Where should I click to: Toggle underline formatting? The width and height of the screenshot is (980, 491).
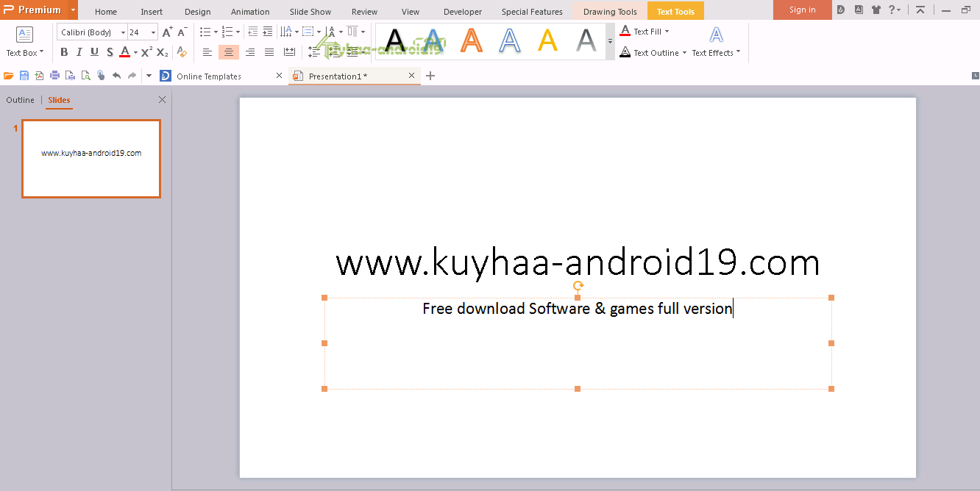[x=94, y=52]
